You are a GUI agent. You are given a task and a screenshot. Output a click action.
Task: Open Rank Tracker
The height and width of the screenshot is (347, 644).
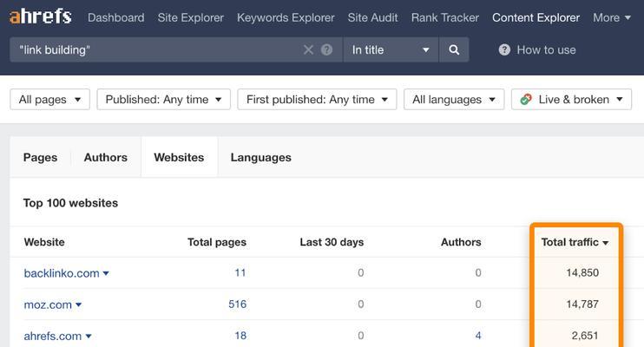tap(444, 17)
